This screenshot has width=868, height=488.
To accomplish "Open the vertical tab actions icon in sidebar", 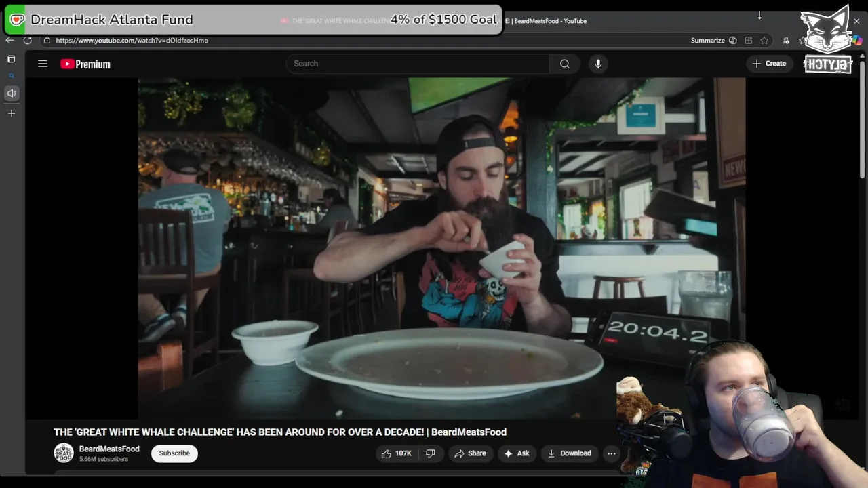I will tap(12, 59).
